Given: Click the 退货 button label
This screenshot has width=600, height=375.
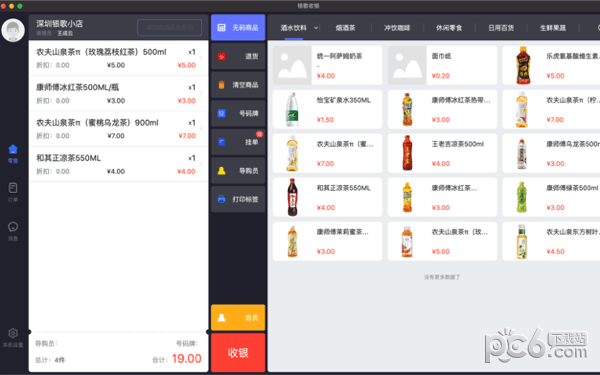Looking at the screenshot, I should click(251, 56).
